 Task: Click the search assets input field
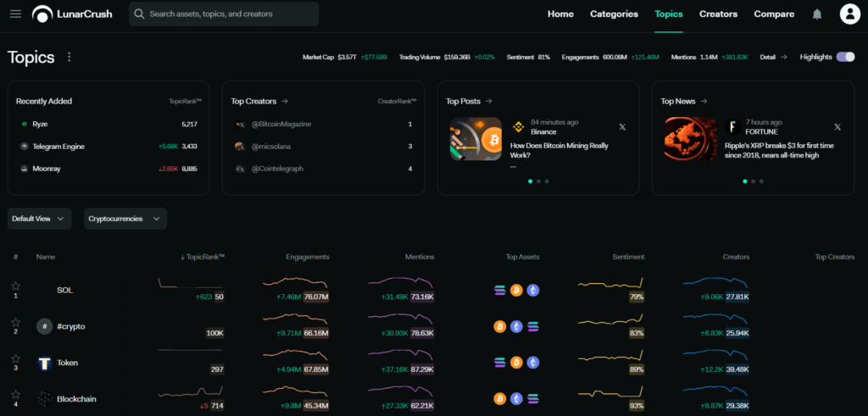(224, 14)
